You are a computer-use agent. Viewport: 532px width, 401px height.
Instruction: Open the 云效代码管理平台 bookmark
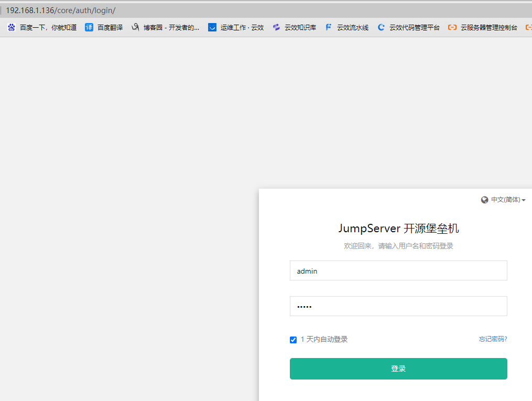[x=414, y=27]
